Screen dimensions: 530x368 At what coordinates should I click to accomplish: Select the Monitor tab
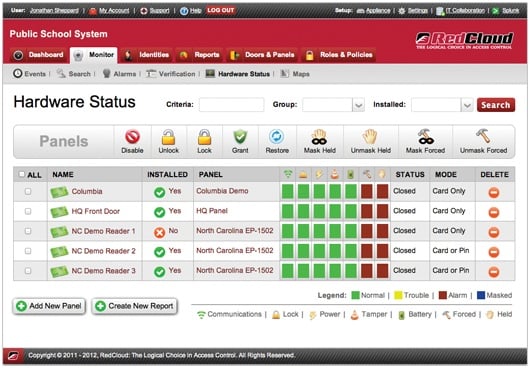tap(94, 55)
